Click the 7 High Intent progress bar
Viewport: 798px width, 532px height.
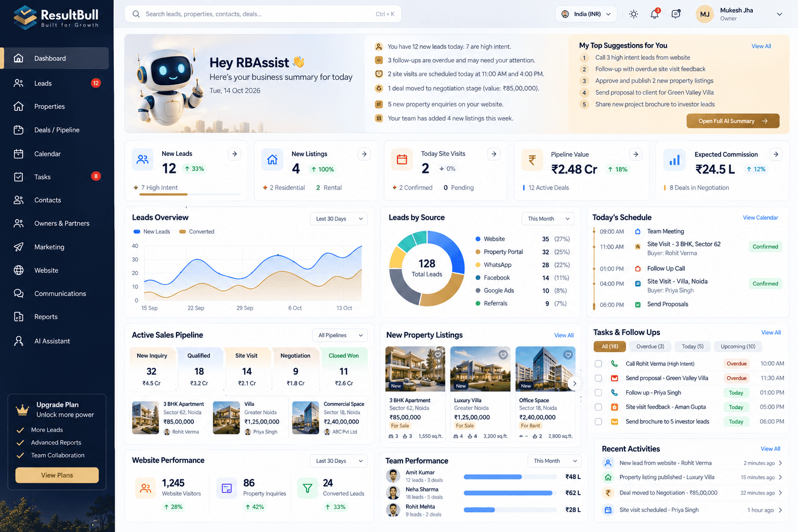[191, 194]
